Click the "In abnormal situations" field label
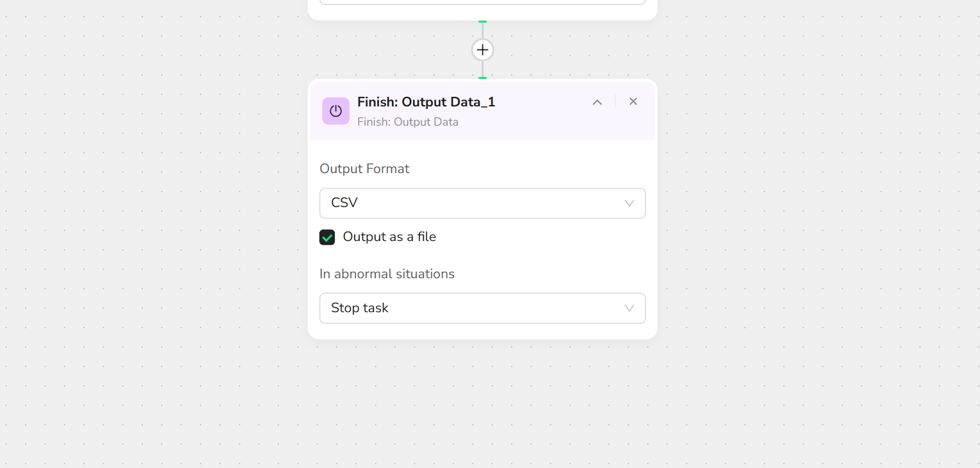980x468 pixels. 387,274
